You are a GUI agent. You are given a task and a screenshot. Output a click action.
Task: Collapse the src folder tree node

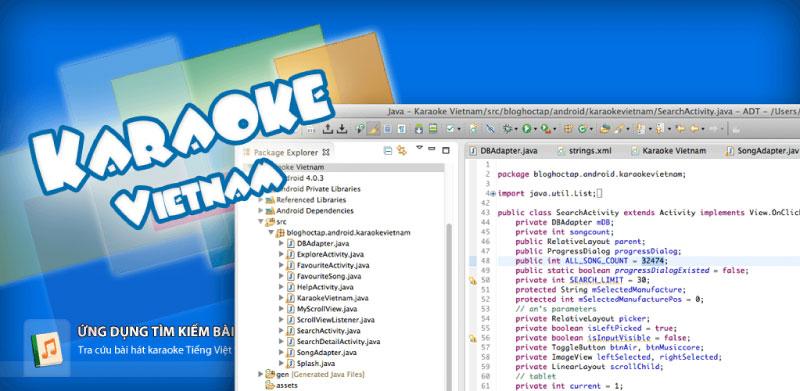pyautogui.click(x=261, y=222)
